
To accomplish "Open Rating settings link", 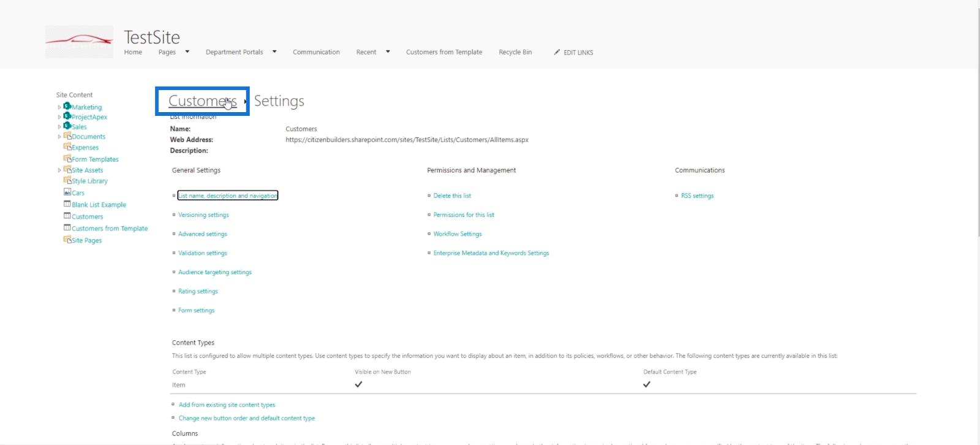I will point(198,291).
